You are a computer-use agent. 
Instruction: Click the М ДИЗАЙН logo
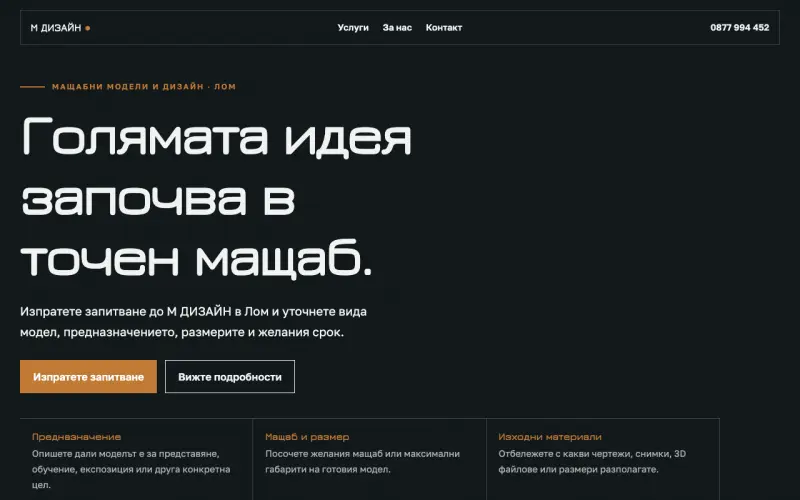pos(60,28)
